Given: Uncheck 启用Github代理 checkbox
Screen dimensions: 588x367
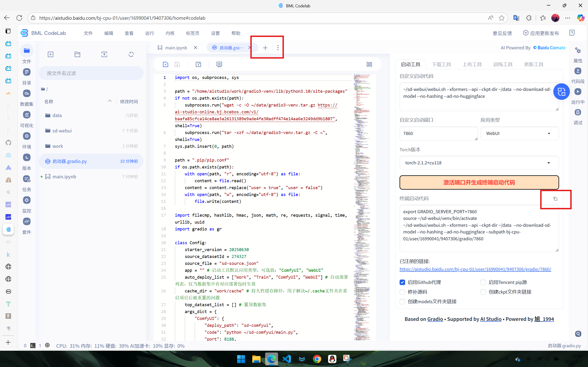Looking at the screenshot, I should (x=402, y=282).
